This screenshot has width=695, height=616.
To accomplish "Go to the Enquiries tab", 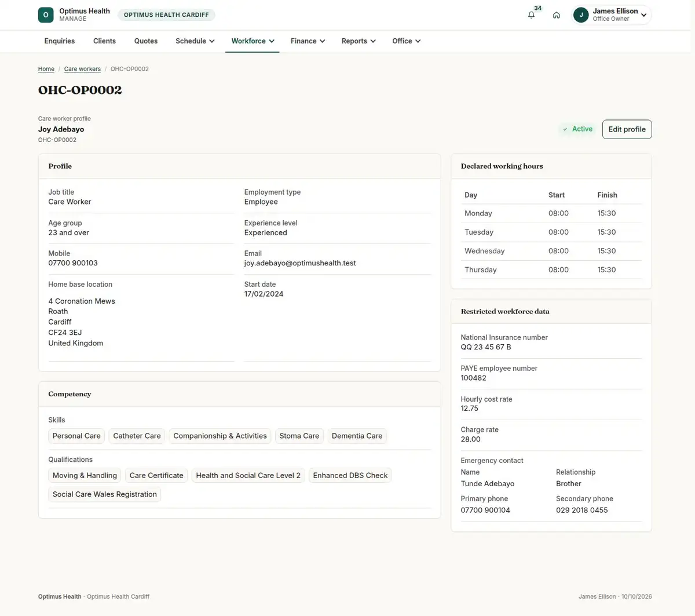I will [60, 41].
